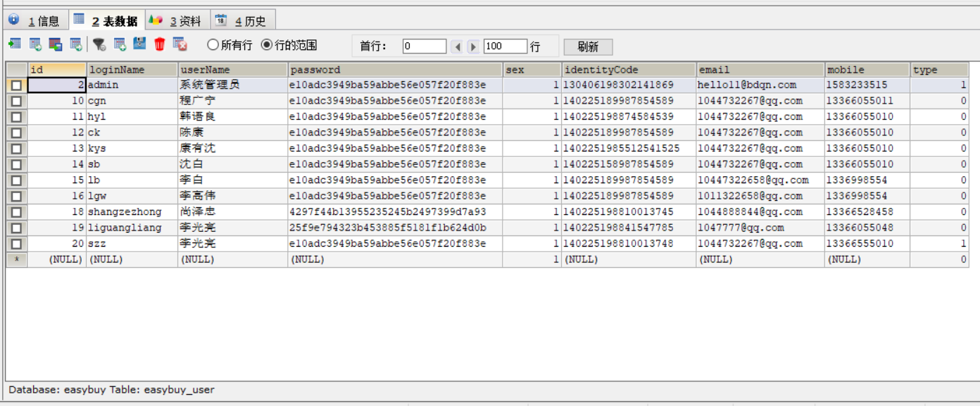Tick the checkbox for the hyl row
Screen dimensions: 980x406
point(16,117)
